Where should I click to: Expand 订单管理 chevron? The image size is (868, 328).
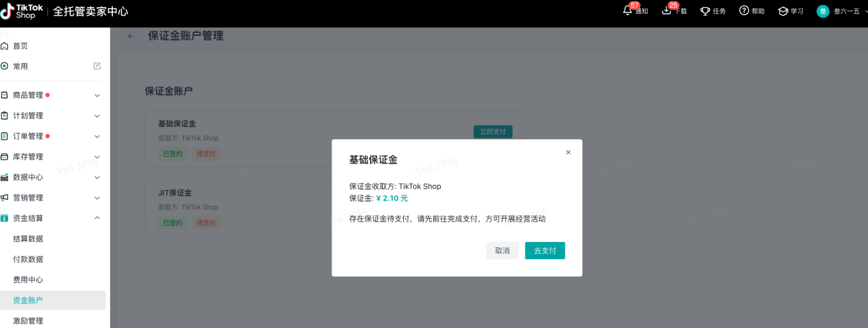pyautogui.click(x=98, y=136)
